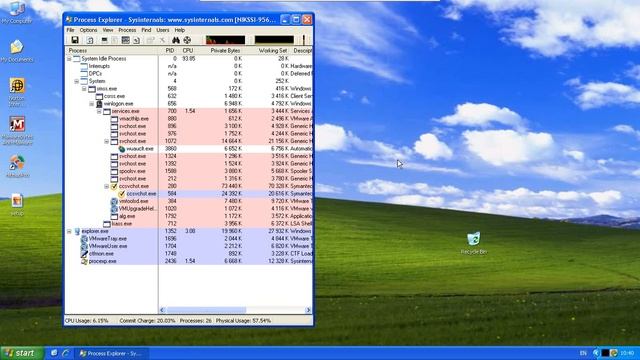Viewport: 640px width, 360px height.
Task: Click the Malwarebytes Anti-Malware desktop icon
Action: pos(17,131)
